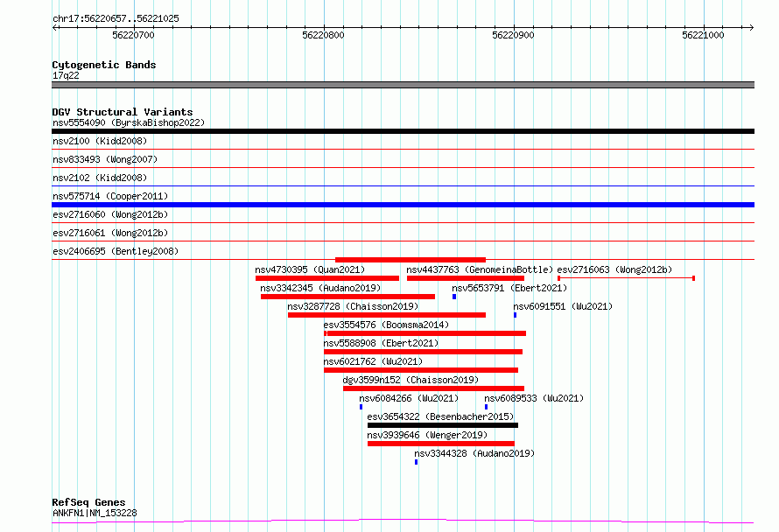
Task: Click the thin red esv2716063 feature line
Action: pyautogui.click(x=626, y=278)
